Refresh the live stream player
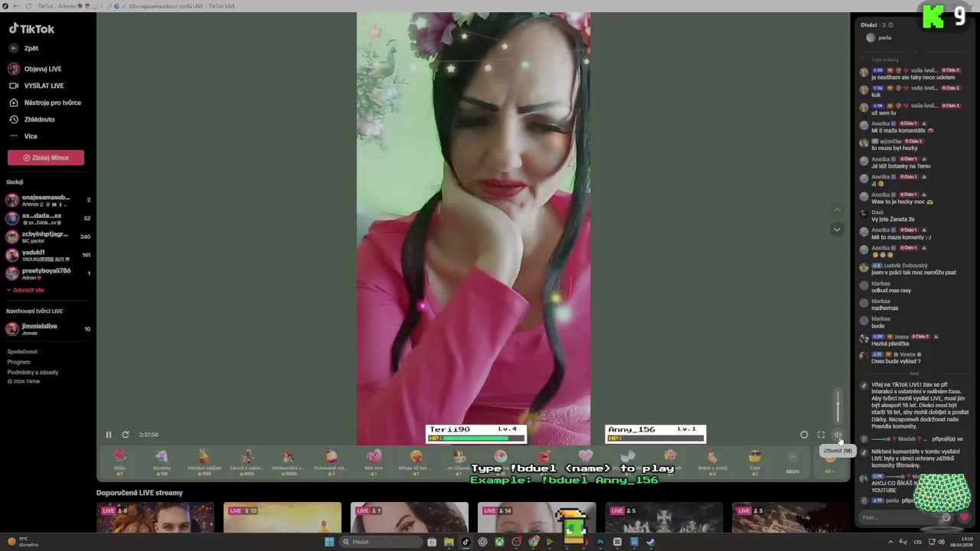The width and height of the screenshot is (980, 551). tap(125, 435)
